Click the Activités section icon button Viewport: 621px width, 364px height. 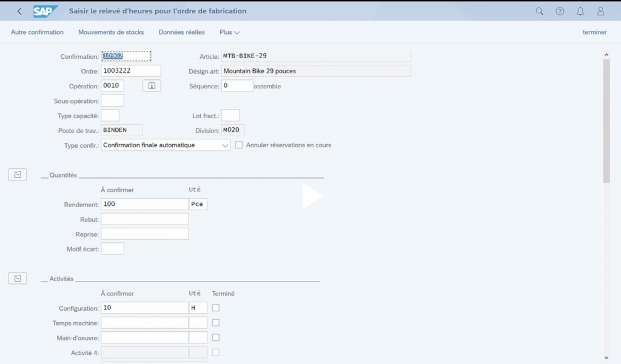click(x=18, y=279)
